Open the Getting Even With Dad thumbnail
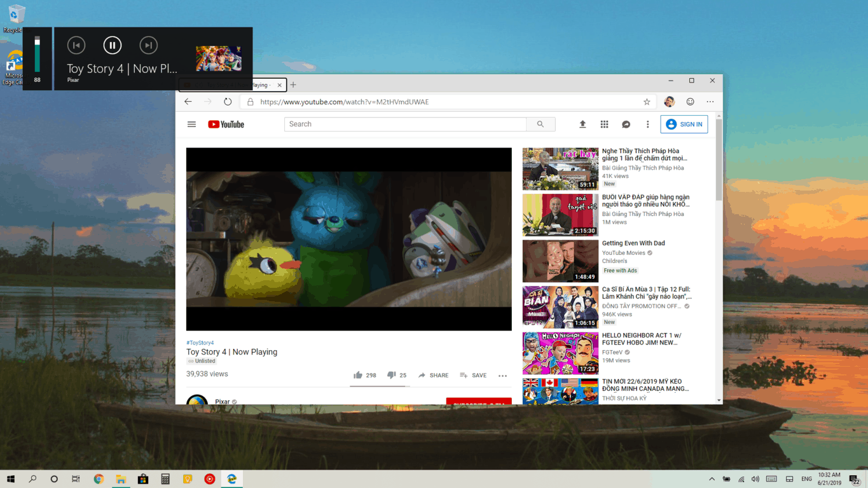The height and width of the screenshot is (488, 868). [560, 261]
